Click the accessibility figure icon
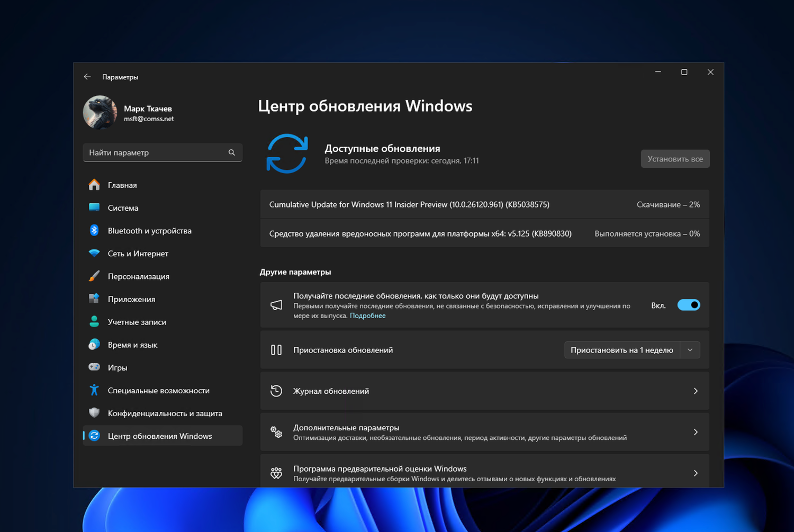The width and height of the screenshot is (794, 532). (94, 390)
